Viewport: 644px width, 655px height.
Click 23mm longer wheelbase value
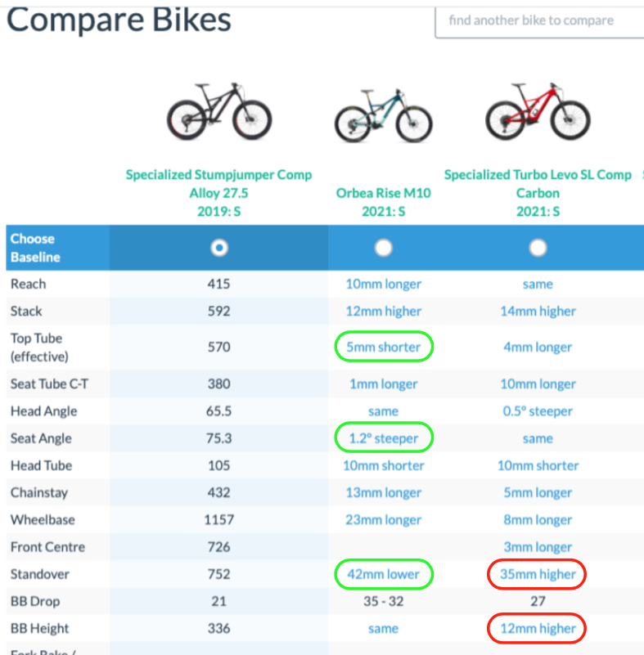pyautogui.click(x=383, y=519)
